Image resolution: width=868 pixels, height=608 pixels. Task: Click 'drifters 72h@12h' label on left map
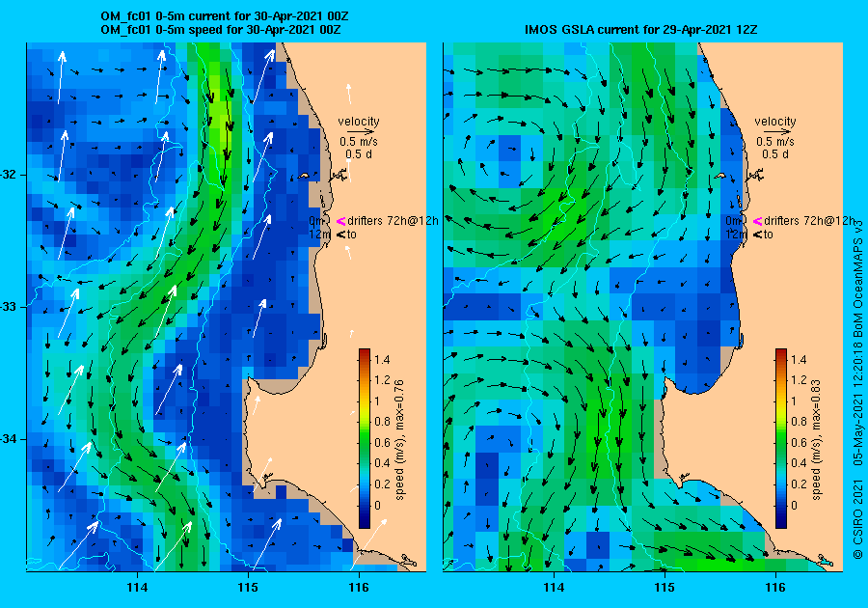click(393, 221)
